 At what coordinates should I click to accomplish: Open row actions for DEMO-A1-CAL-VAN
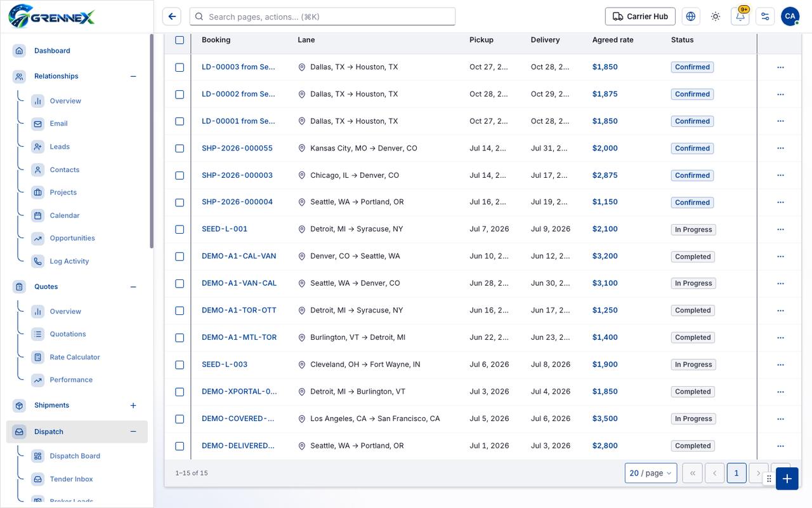click(780, 257)
